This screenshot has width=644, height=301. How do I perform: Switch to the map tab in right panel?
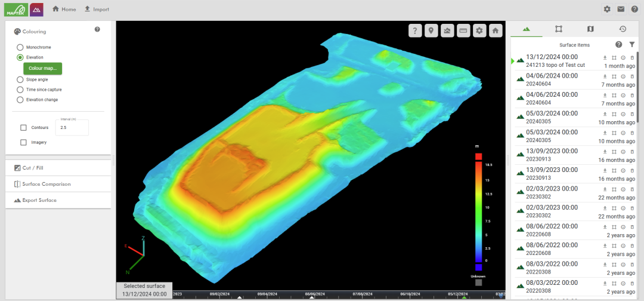[x=590, y=29]
